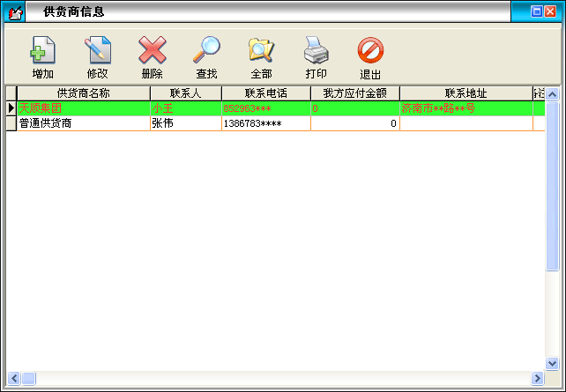
Task: Click the title bar application icon
Action: click(15, 11)
